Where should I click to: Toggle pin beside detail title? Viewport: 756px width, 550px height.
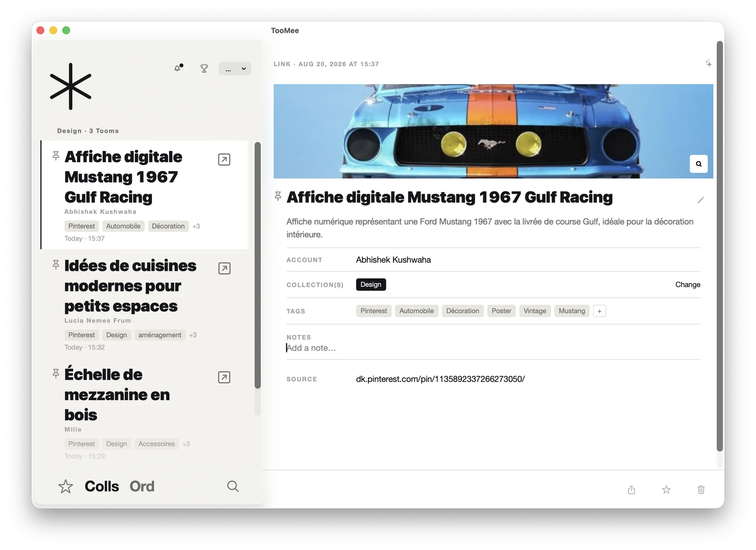278,196
